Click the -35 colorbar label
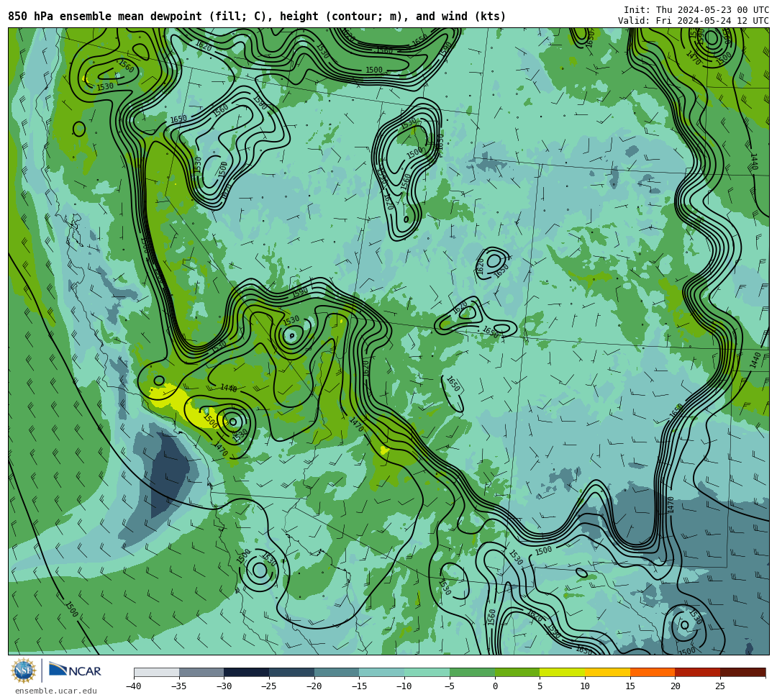The height and width of the screenshot is (700, 777). (178, 686)
